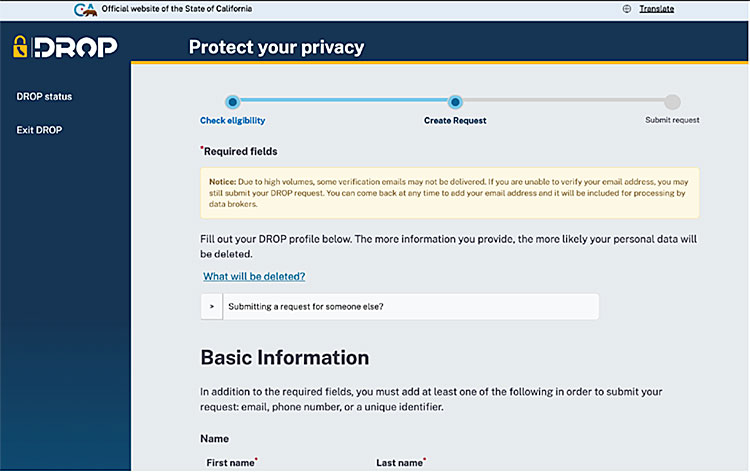The height and width of the screenshot is (472, 750).
Task: Open the DROP status sidebar item
Action: (x=44, y=97)
